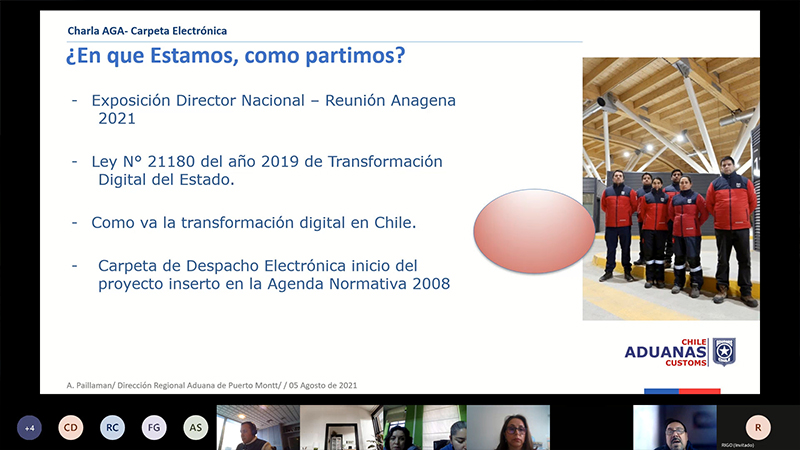Screen dimensions: 800x450
Task: Open video tile with two women by green wall
Action: coord(425,428)
